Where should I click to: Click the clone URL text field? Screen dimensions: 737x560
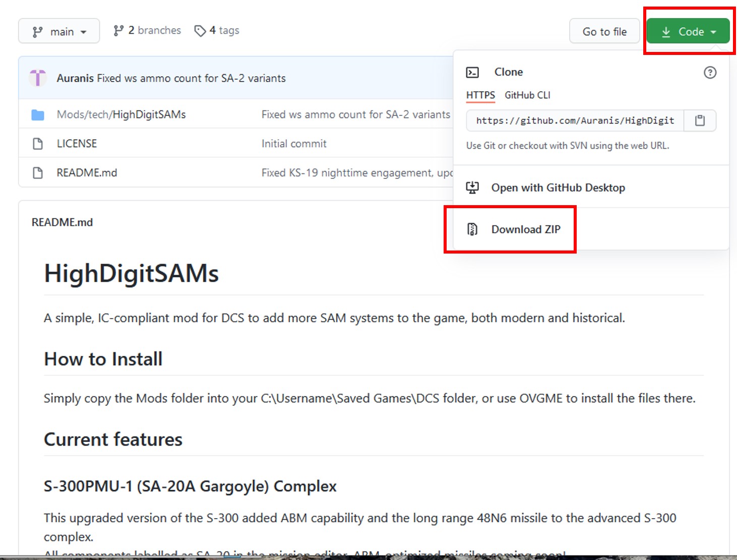575,120
